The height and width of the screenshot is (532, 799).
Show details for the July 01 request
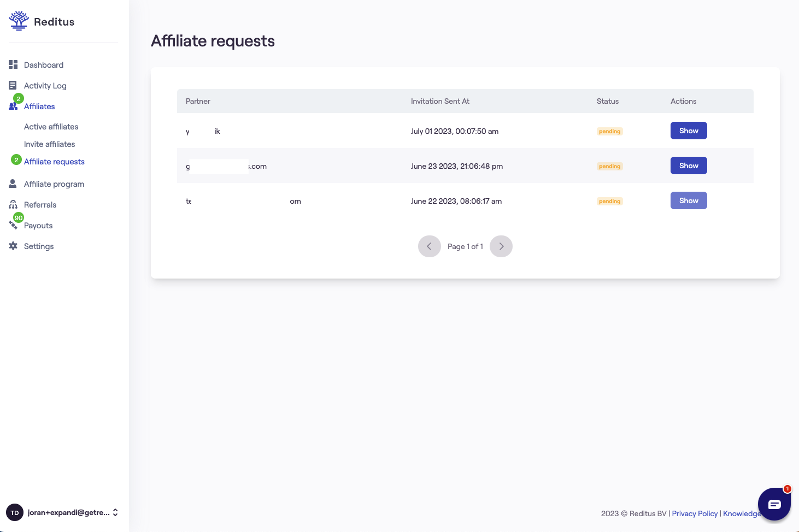(x=688, y=131)
